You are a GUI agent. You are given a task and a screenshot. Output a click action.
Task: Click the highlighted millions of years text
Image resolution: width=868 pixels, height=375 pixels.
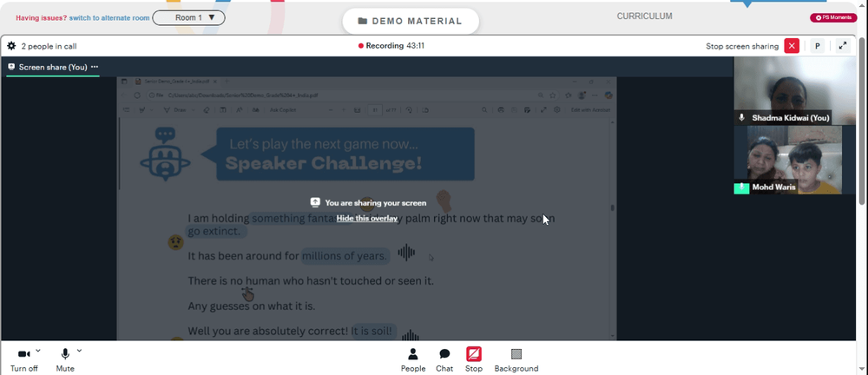click(345, 256)
